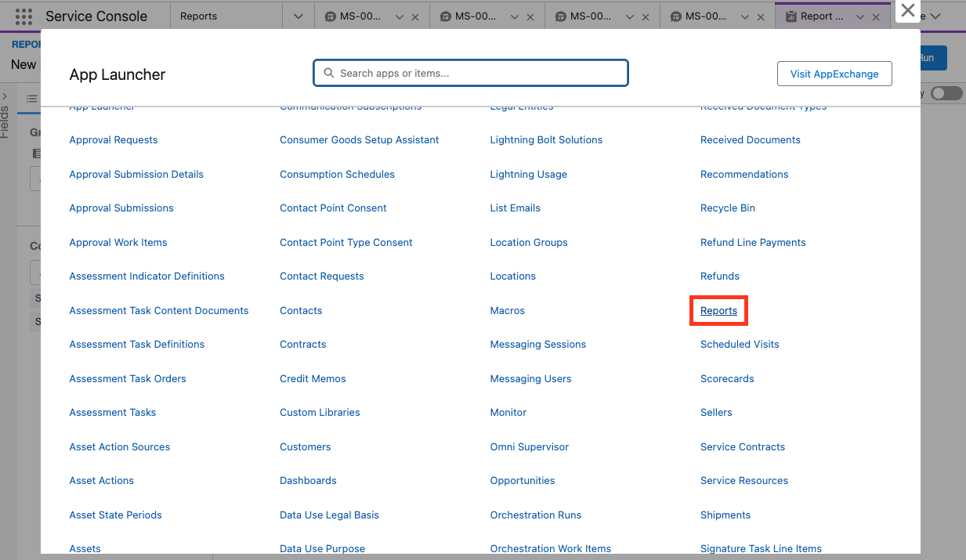Select Approval Submissions
The width and height of the screenshot is (966, 560).
[x=121, y=208]
